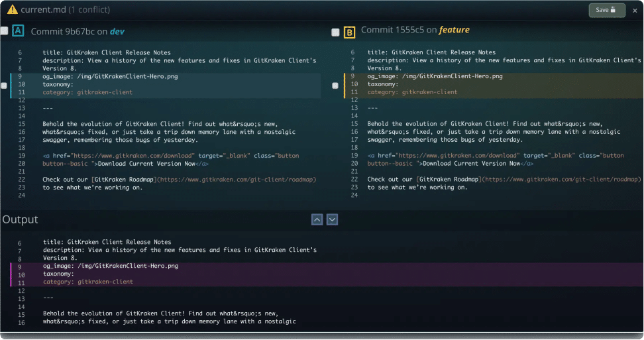The image size is (644, 340).
Task: Click "Commit 9b67bc on" label
Action: 69,32
